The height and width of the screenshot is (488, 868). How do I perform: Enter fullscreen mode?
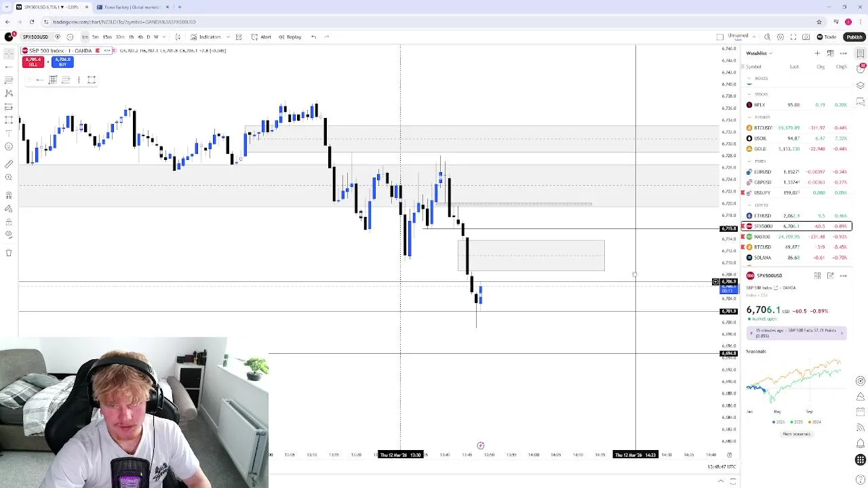(x=793, y=37)
